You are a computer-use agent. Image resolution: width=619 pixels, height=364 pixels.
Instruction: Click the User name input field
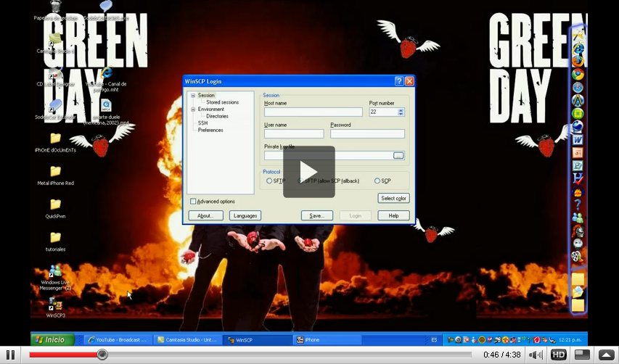click(294, 133)
